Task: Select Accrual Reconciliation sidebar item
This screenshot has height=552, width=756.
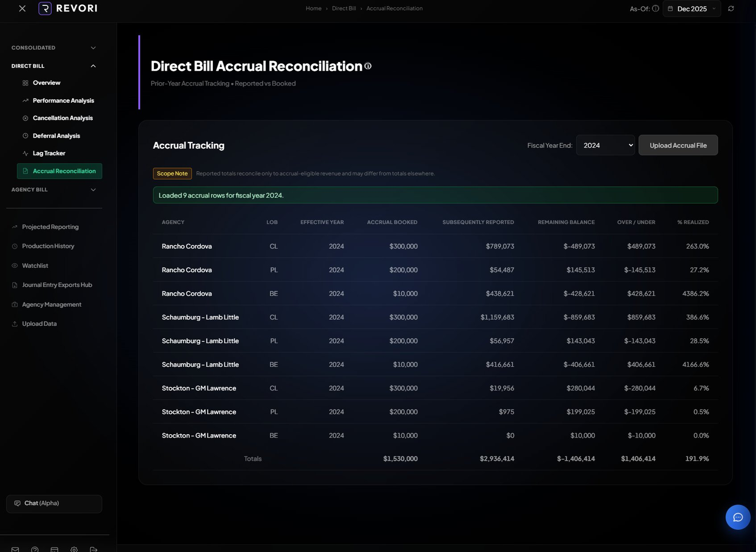Action: (59, 171)
